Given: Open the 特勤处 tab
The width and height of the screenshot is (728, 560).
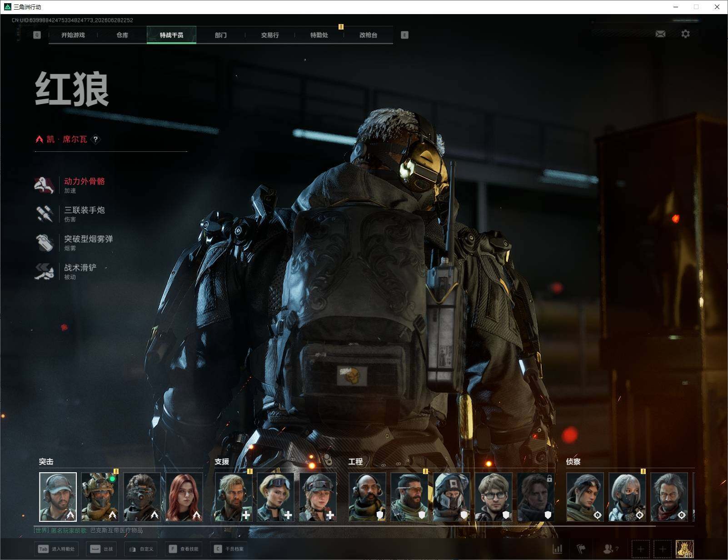Looking at the screenshot, I should pos(319,35).
